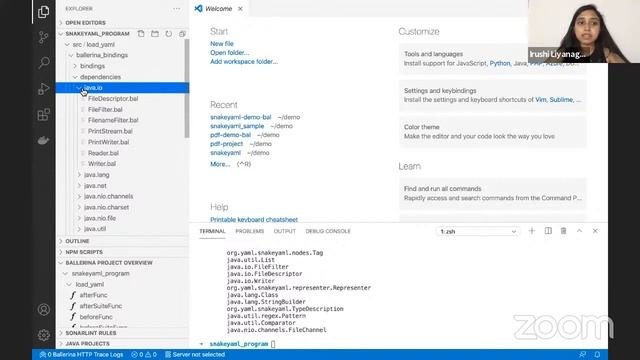
Task: Select the OUTPUT panel tab
Action: pos(284,231)
